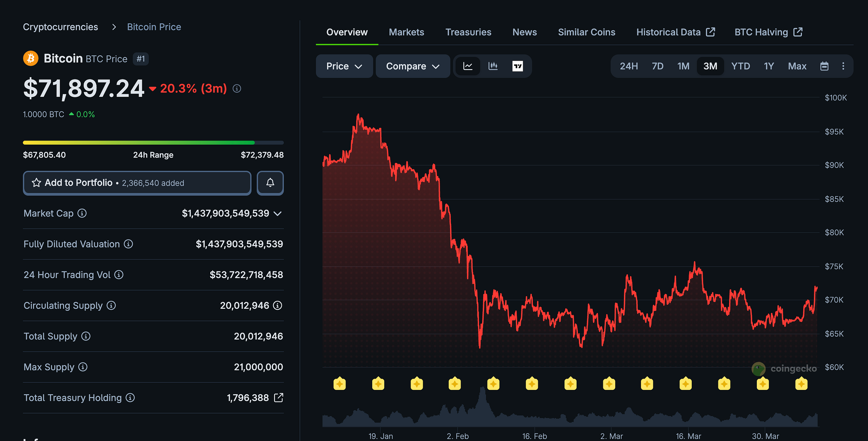Click the volume histogram range navigator
Image resolution: width=868 pixels, height=441 pixels.
pyautogui.click(x=570, y=407)
